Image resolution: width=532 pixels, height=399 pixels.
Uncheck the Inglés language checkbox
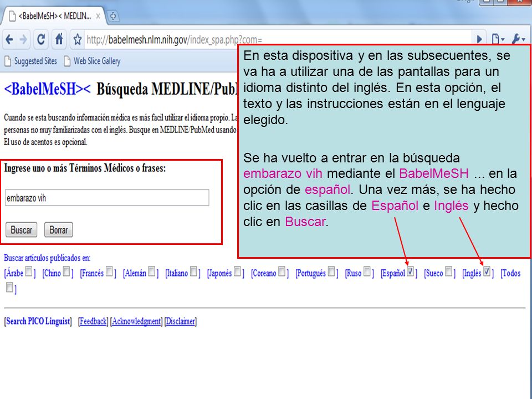point(487,272)
